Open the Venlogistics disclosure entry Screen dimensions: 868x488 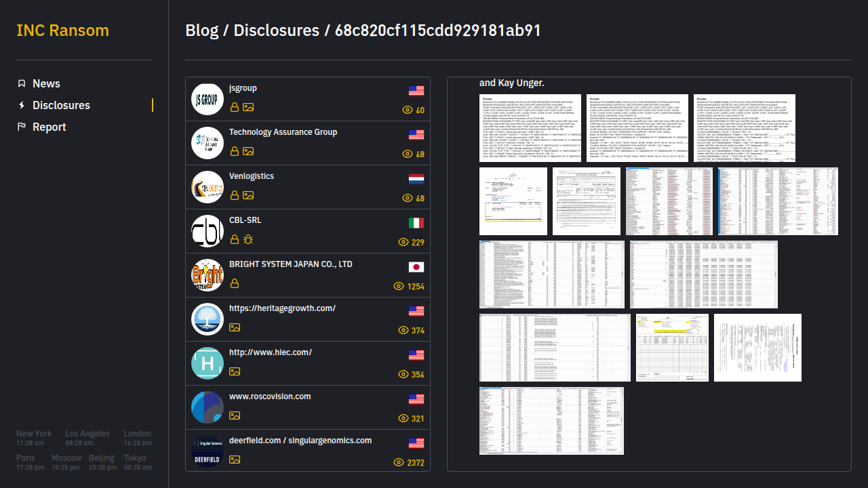(308, 188)
